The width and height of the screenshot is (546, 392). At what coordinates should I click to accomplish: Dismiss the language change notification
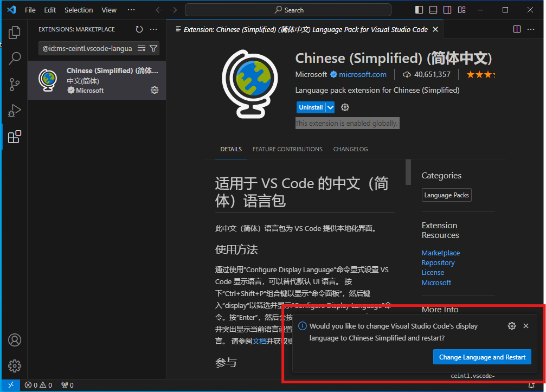(526, 326)
